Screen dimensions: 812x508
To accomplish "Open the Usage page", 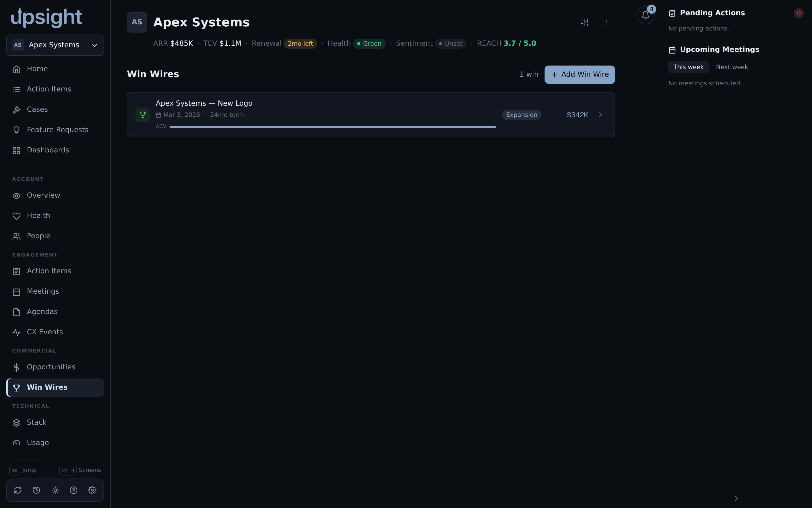I will click(55, 443).
